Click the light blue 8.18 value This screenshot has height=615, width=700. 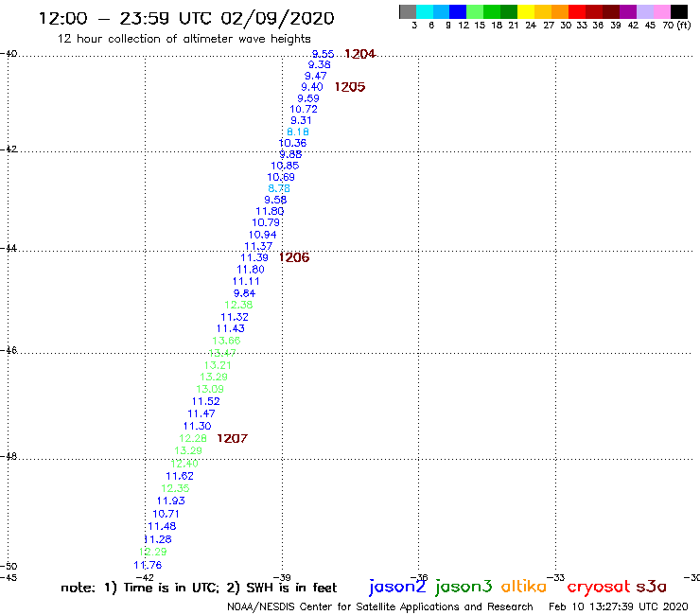pyautogui.click(x=298, y=132)
